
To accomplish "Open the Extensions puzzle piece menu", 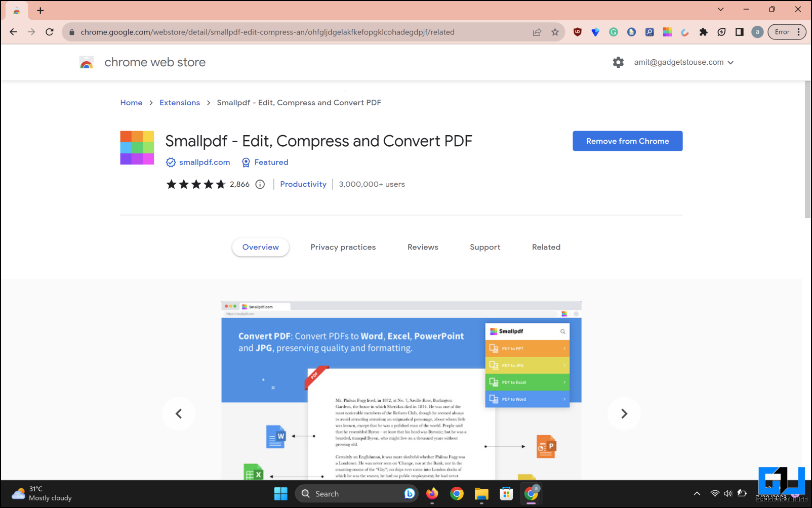I will (x=703, y=32).
